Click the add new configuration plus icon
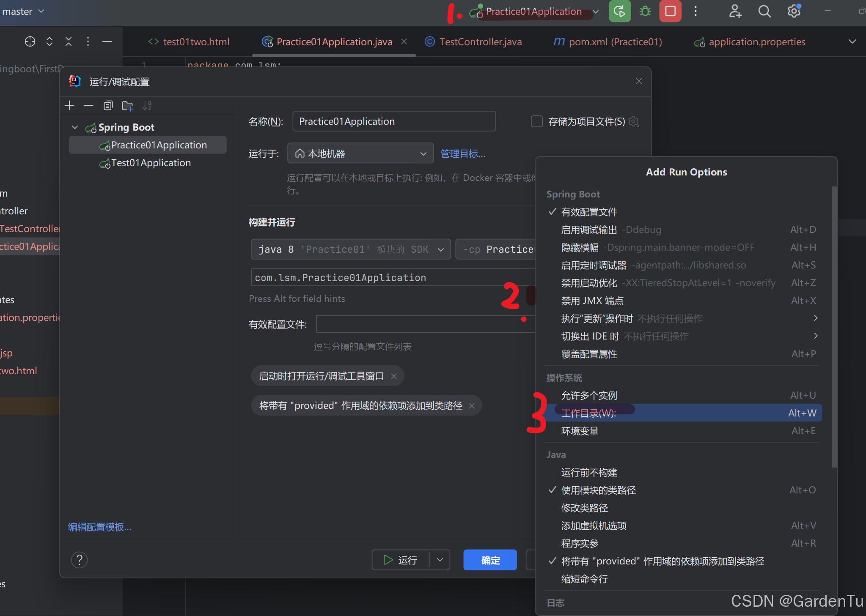The height and width of the screenshot is (616, 866). [x=70, y=106]
